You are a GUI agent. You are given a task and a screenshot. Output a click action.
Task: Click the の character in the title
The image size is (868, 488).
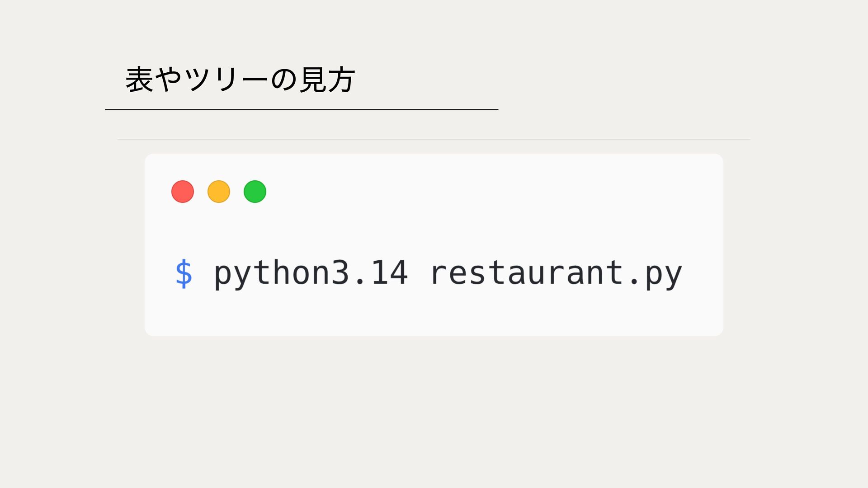point(284,80)
